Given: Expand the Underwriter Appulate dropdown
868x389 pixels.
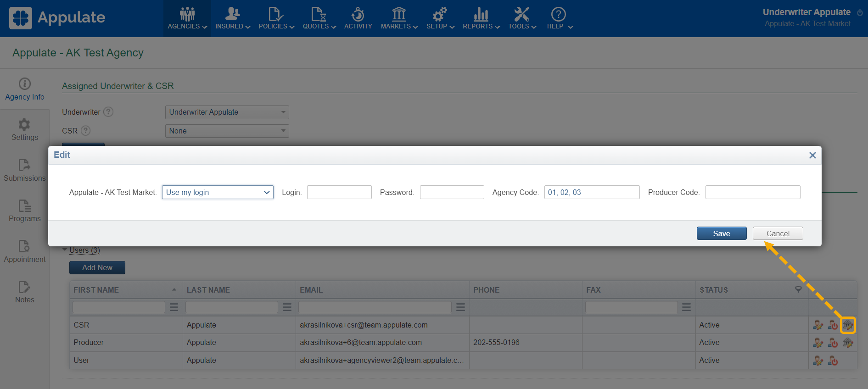Looking at the screenshot, I should (227, 112).
